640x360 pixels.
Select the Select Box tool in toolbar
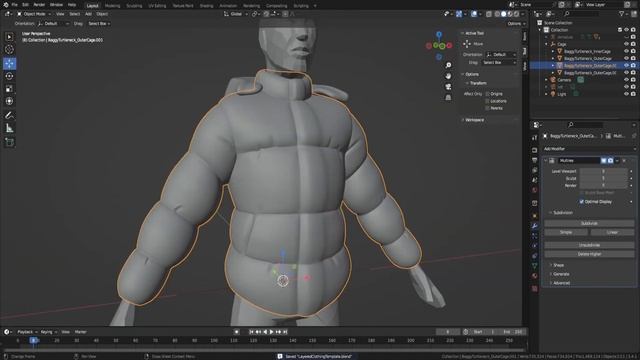pyautogui.click(x=9, y=37)
